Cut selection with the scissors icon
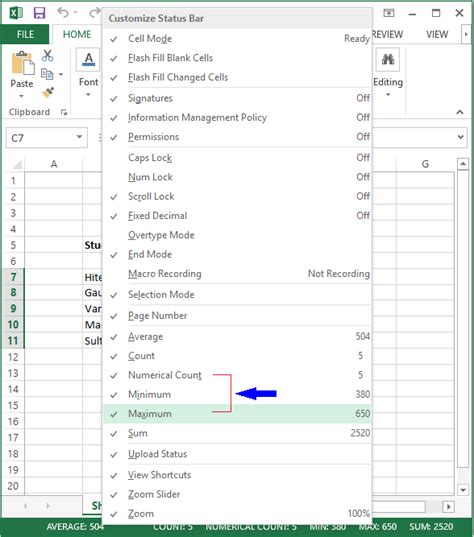The image size is (474, 537). (x=47, y=55)
